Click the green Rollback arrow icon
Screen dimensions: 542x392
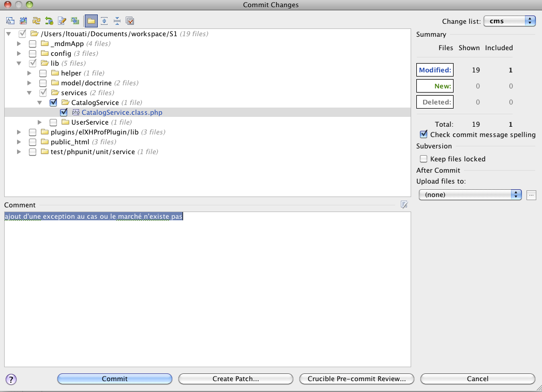pos(49,21)
